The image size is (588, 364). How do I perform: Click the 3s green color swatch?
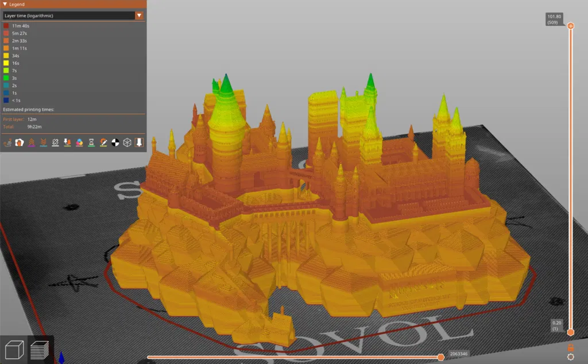(x=6, y=78)
